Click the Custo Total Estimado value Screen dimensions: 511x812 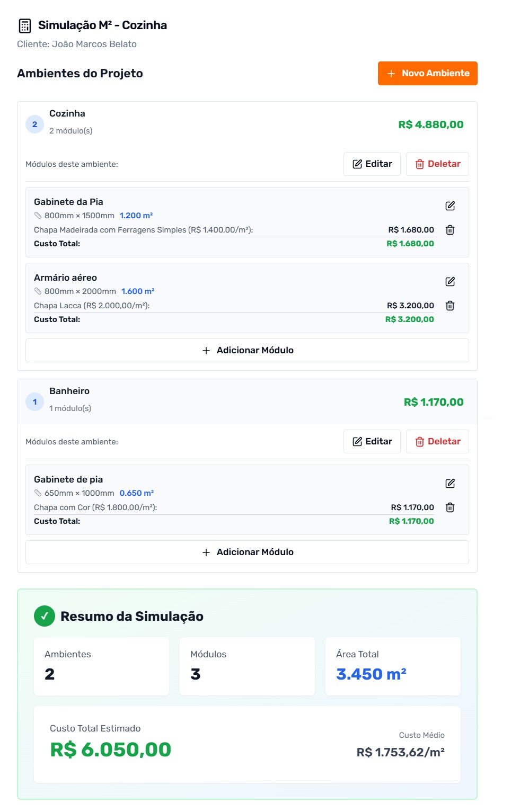(x=111, y=749)
